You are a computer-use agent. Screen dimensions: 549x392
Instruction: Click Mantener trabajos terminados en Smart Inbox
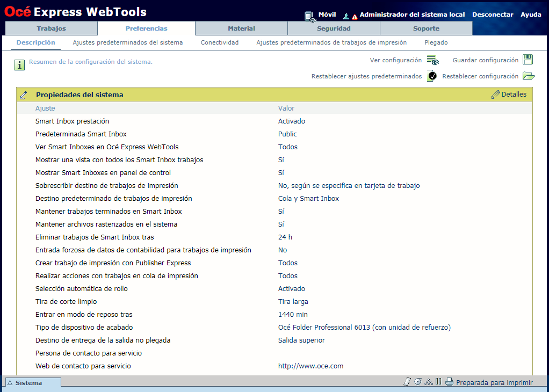tap(109, 212)
